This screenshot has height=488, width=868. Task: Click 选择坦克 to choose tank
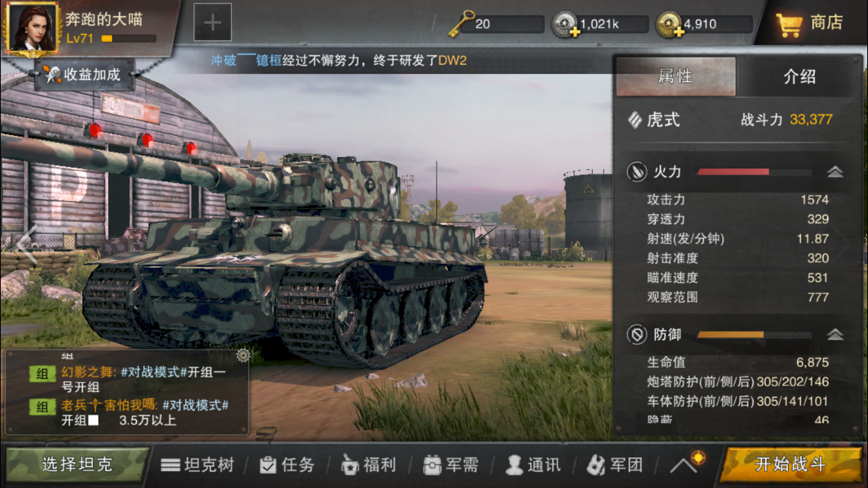(x=77, y=464)
